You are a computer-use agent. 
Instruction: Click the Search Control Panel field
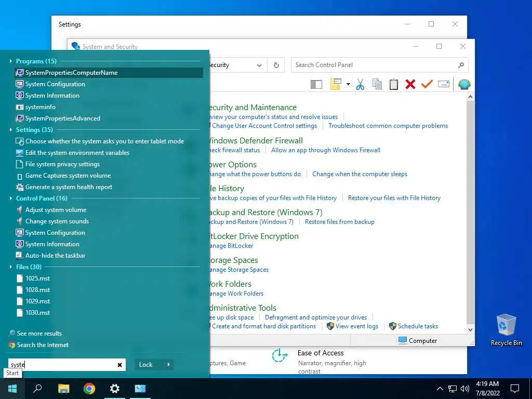click(379, 65)
